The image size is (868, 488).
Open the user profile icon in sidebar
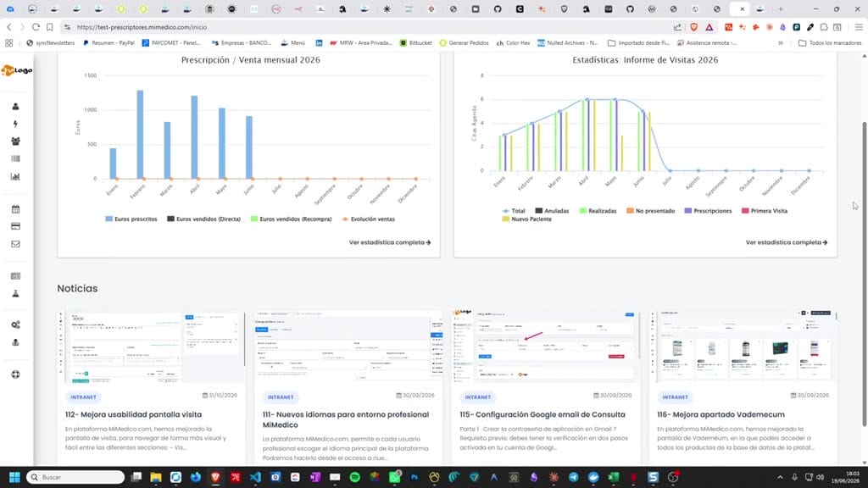(15, 106)
